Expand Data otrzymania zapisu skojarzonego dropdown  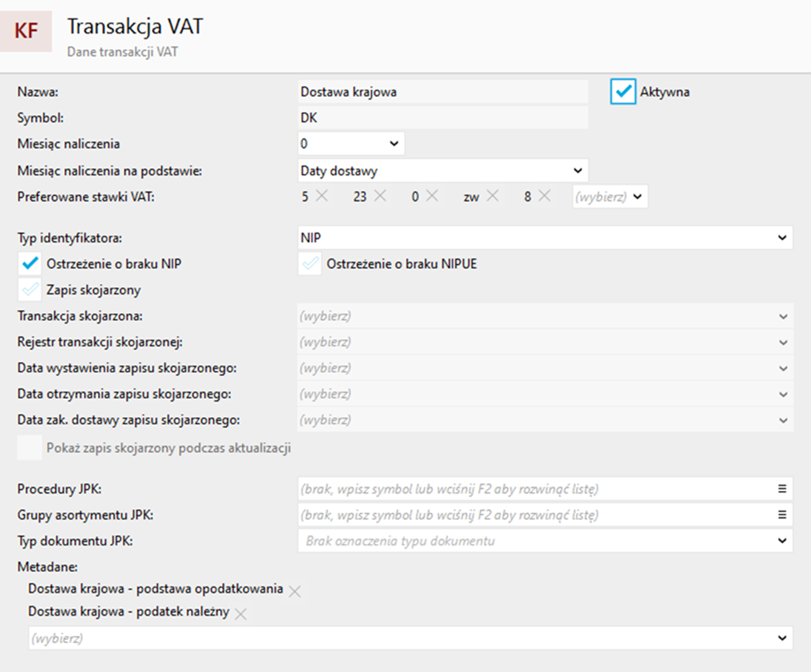[545, 394]
